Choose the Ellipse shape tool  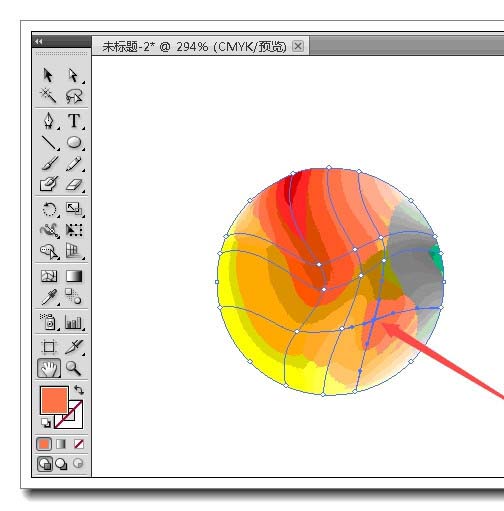(74, 142)
